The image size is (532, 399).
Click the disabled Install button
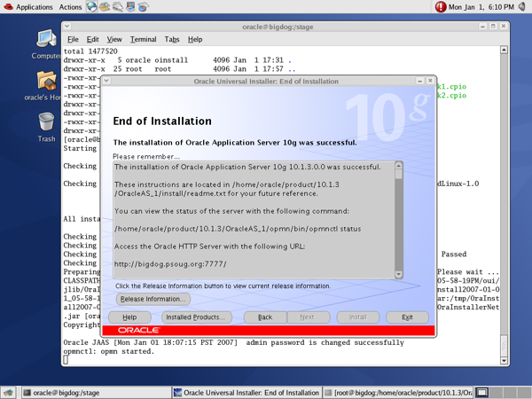(x=358, y=317)
